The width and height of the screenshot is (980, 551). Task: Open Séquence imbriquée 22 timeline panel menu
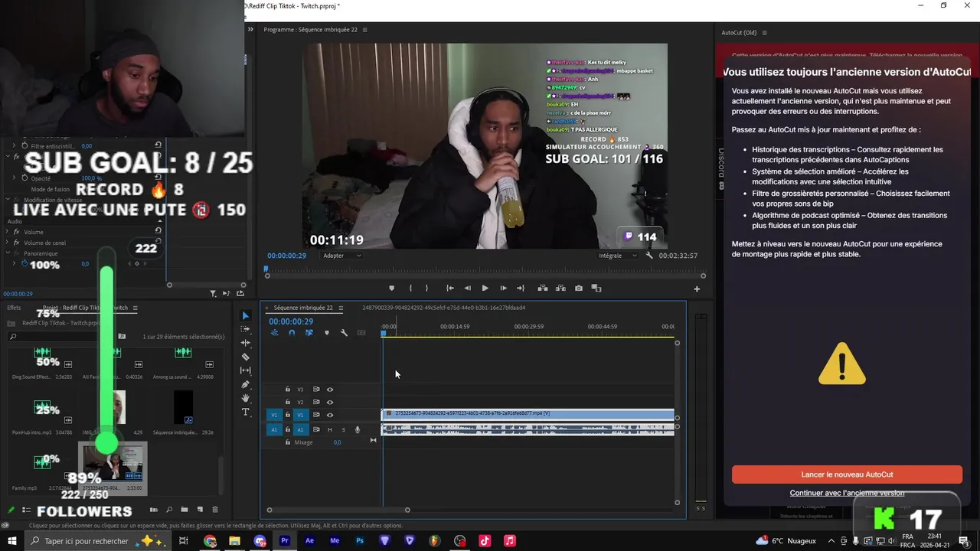tap(341, 308)
